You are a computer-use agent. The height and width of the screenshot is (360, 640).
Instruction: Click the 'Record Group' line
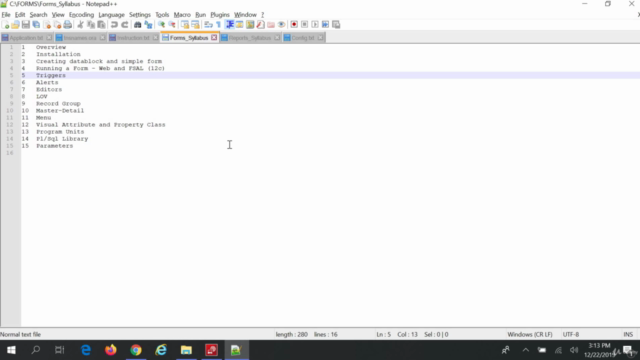(58, 103)
